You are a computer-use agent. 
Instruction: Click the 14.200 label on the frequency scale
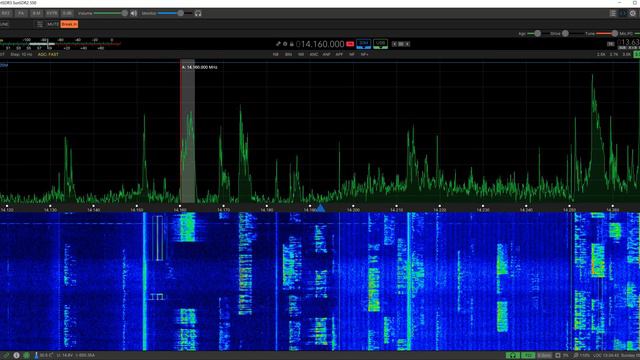point(353,210)
